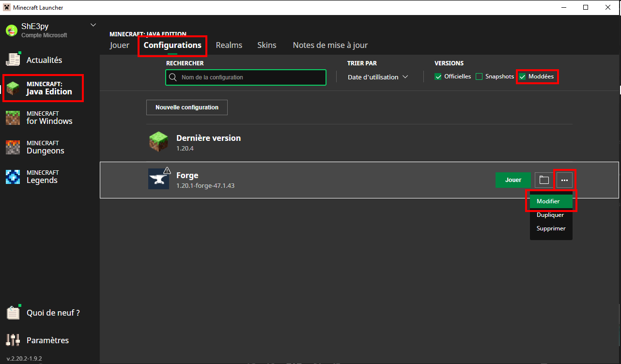Image resolution: width=621 pixels, height=364 pixels.
Task: Switch to the Configurations tab
Action: click(172, 45)
